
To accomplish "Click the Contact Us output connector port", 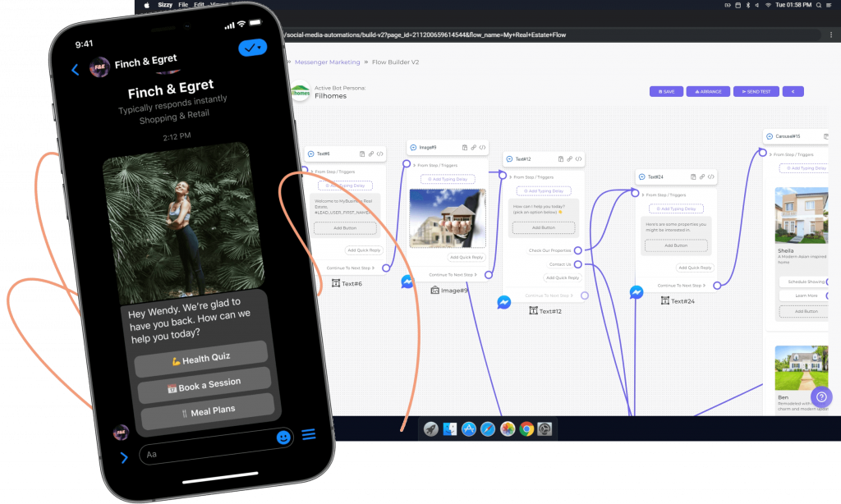I will [577, 264].
